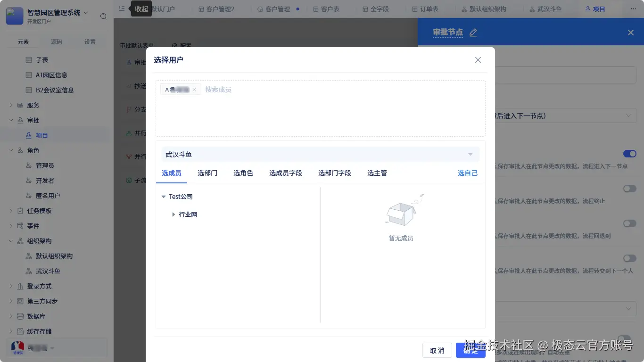Click the 取消 button
Image resolution: width=644 pixels, height=362 pixels.
437,350
